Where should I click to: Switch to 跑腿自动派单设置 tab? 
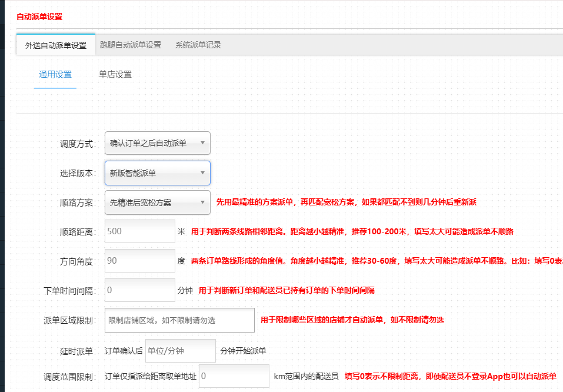click(131, 45)
